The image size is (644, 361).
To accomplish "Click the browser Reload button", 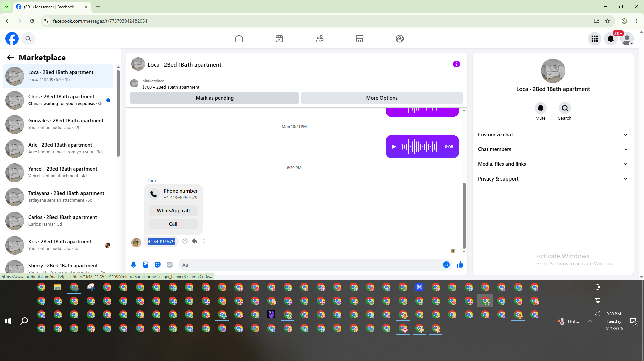I will pyautogui.click(x=32, y=21).
